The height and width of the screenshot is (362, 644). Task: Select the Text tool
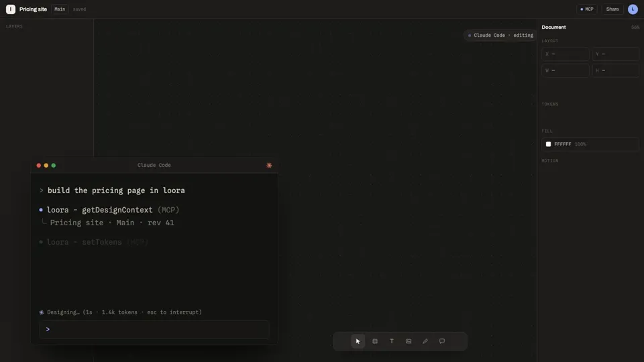[x=392, y=341]
